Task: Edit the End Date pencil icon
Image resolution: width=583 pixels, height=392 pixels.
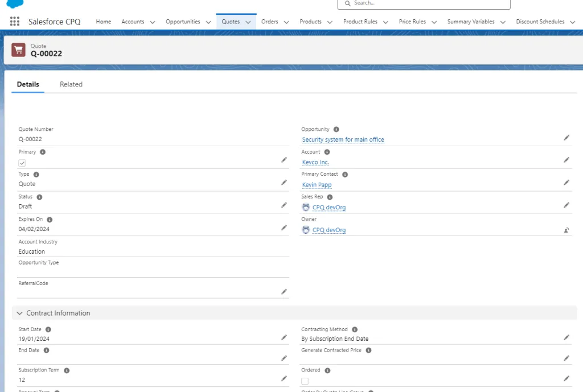Action: pos(284,358)
